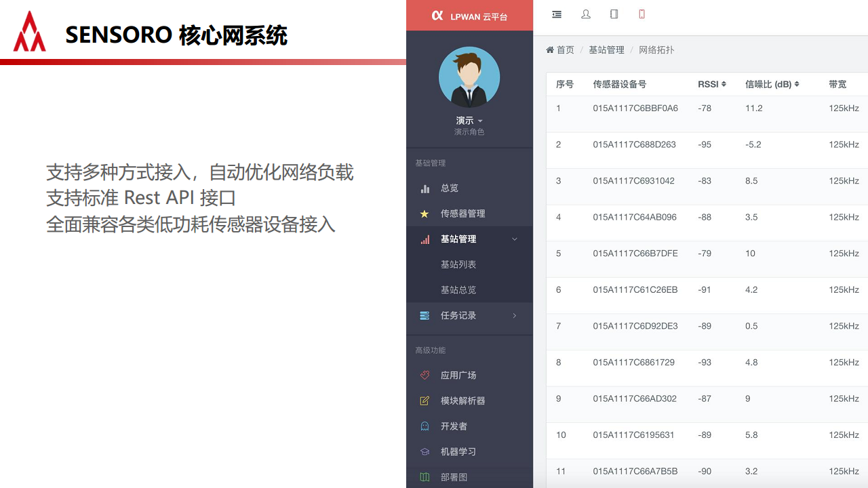Click RSSI value -95 in row 2
The height and width of the screenshot is (488, 868).
pyautogui.click(x=705, y=145)
